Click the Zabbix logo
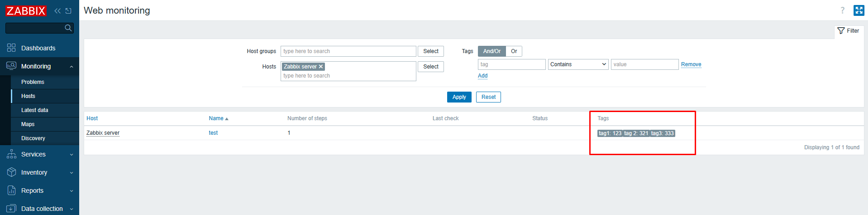868x215 pixels. coord(26,10)
